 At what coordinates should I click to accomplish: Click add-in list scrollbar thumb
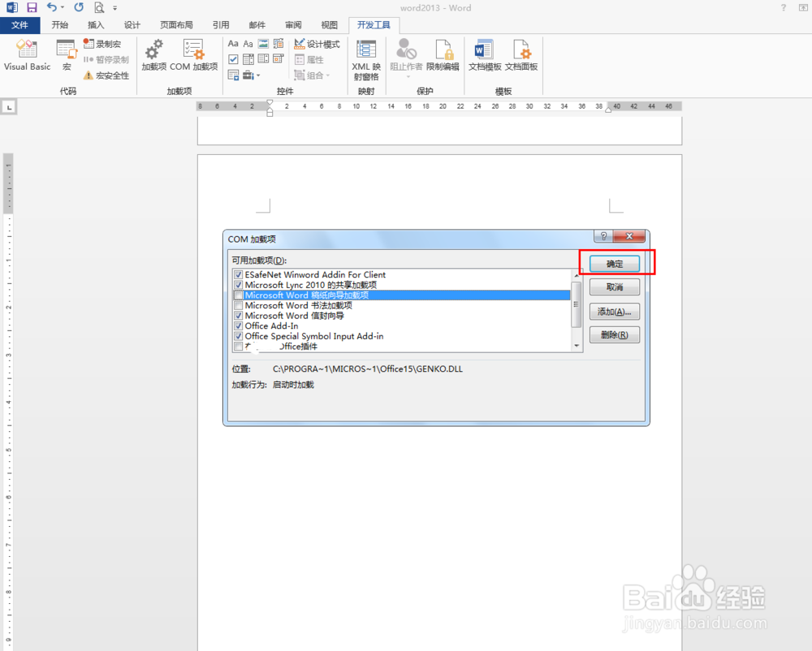576,304
